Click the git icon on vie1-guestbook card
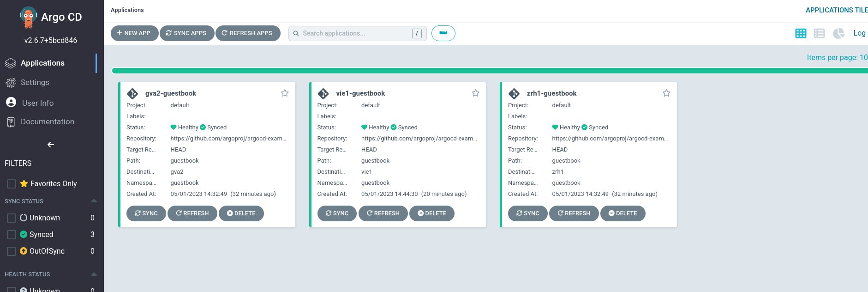868x292 pixels. point(323,94)
